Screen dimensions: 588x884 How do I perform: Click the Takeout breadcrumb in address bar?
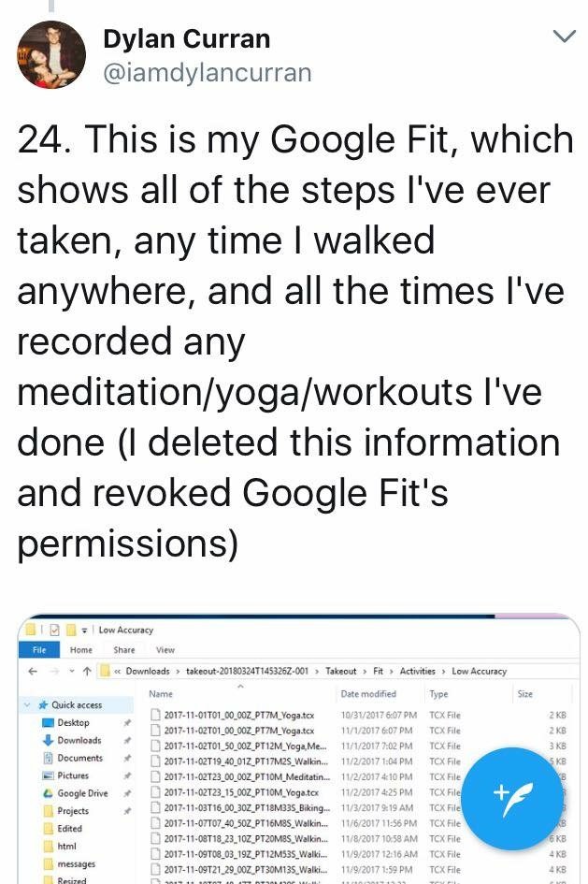pyautogui.click(x=341, y=671)
